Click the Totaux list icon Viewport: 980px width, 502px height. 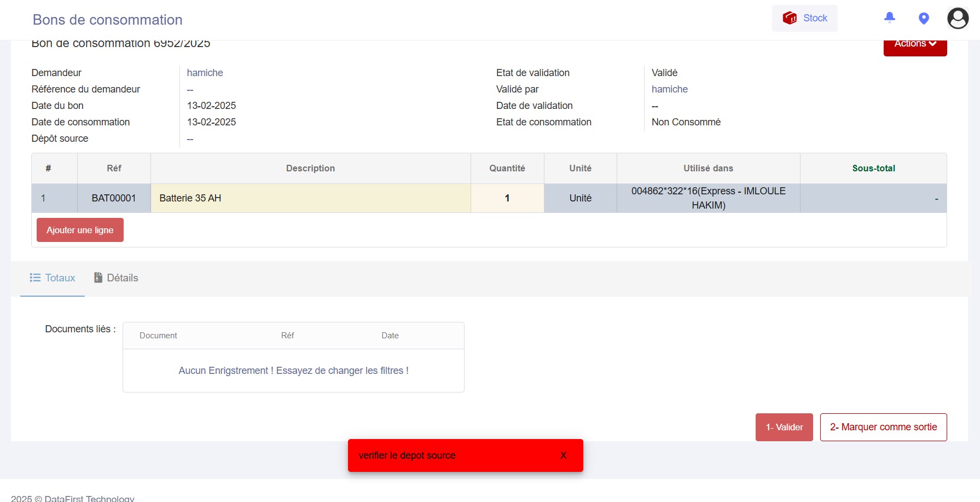(35, 278)
